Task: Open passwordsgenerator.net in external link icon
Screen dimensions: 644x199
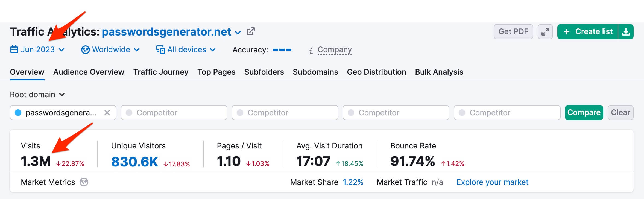Action: point(251,31)
